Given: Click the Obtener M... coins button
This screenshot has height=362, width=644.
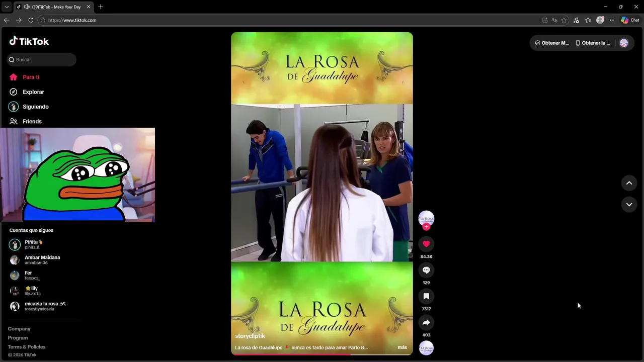Looking at the screenshot, I should coord(551,43).
